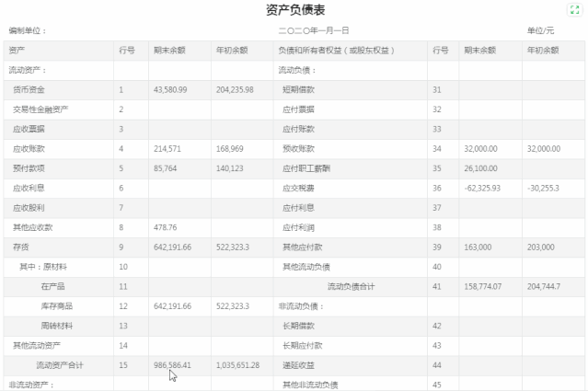
Task: Click the 204,235.98 opening balance cell
Action: (235, 89)
